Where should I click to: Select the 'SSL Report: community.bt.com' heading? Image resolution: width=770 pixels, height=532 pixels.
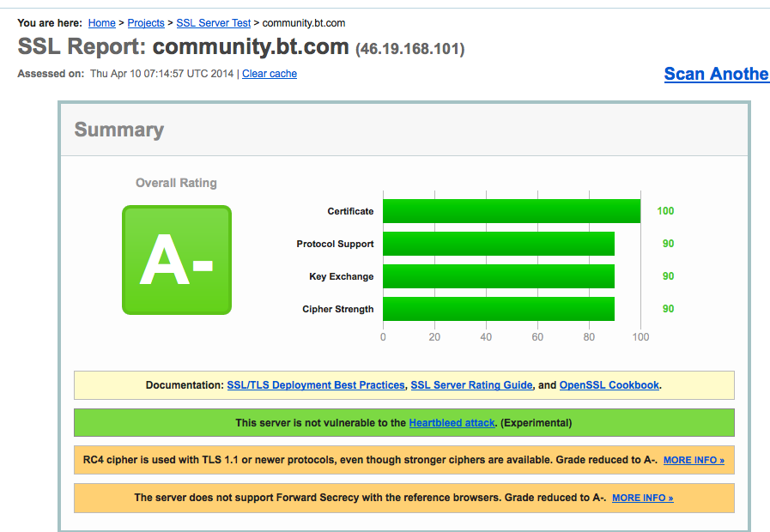click(183, 47)
